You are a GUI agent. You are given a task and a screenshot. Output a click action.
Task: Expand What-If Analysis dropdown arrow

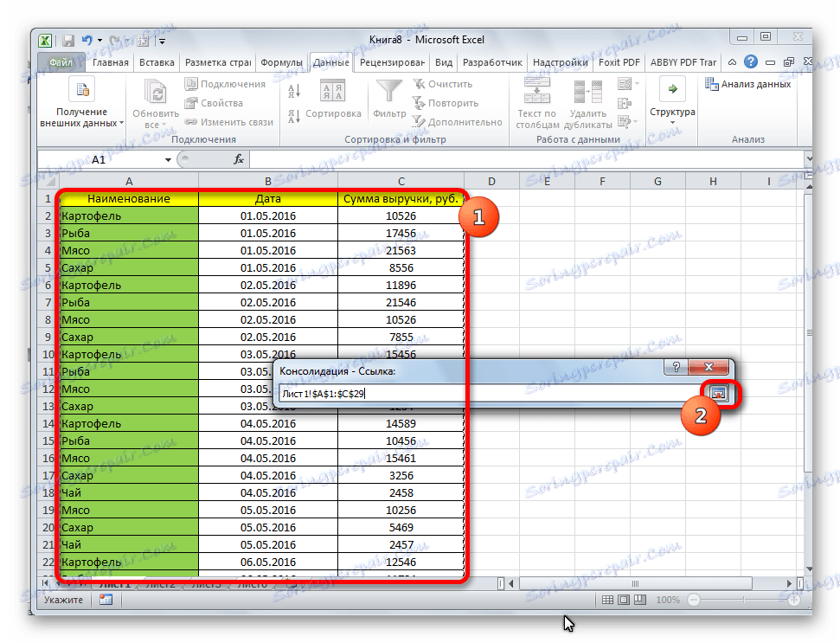tap(635, 122)
